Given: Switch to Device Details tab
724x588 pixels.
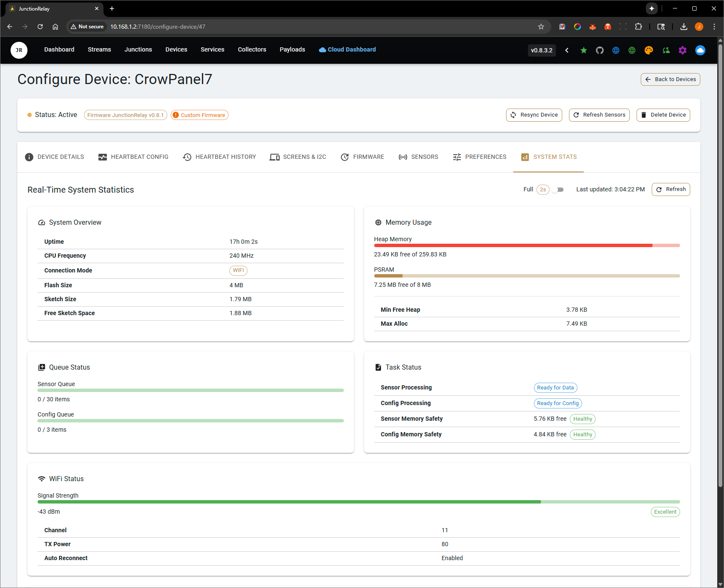Looking at the screenshot, I should click(54, 157).
